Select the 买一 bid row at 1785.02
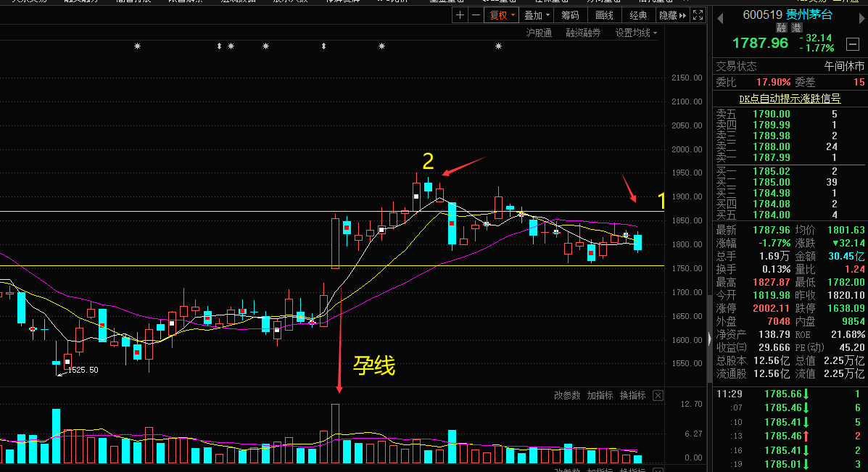This screenshot has height=472, width=868. [790, 172]
